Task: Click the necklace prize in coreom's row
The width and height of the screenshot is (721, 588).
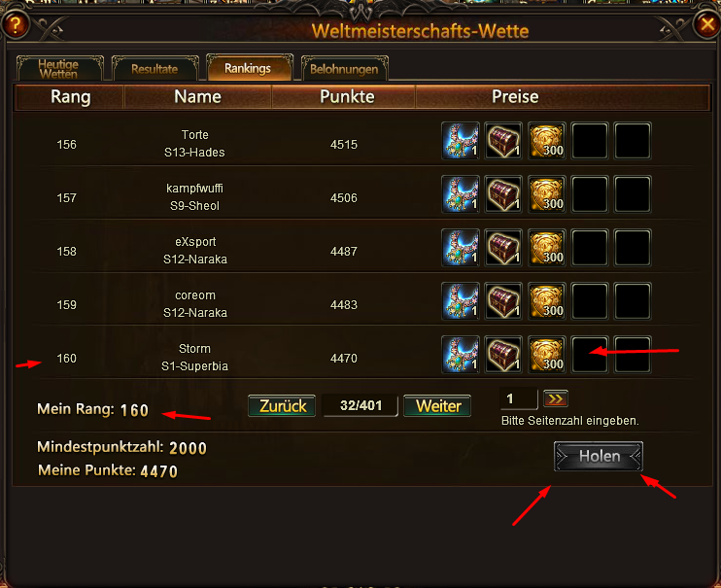Action: point(461,301)
